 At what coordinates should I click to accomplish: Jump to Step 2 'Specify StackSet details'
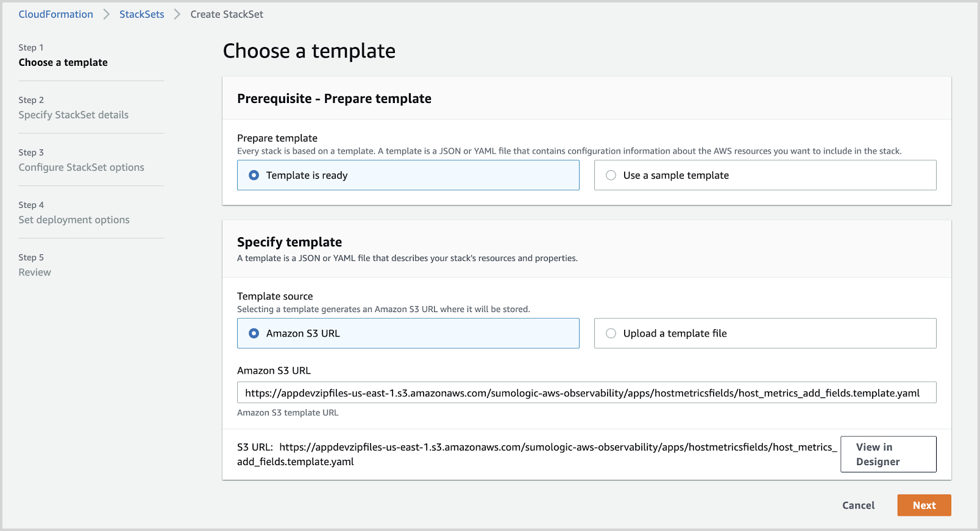[x=73, y=115]
